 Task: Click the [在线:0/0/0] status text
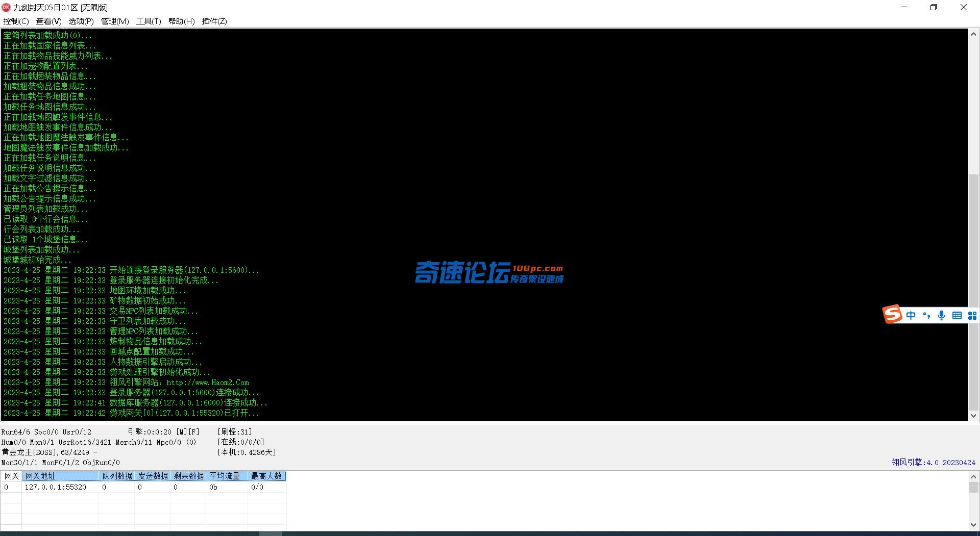[241, 442]
